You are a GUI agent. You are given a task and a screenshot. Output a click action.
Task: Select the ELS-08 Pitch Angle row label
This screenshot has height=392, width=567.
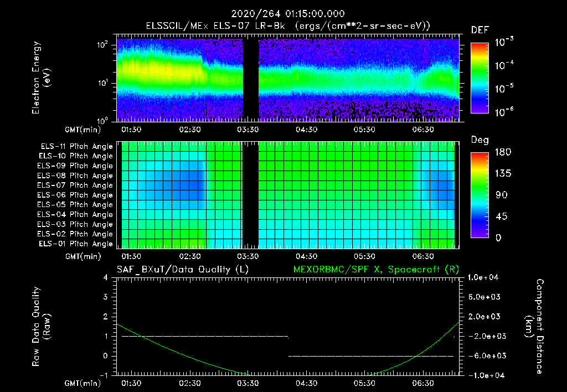tap(75, 176)
